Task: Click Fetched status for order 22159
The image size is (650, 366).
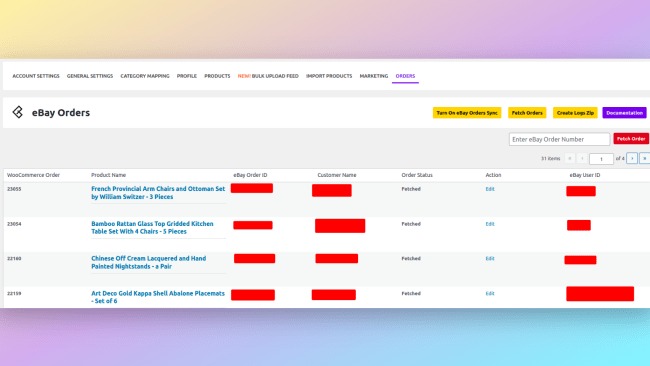Action: (411, 293)
